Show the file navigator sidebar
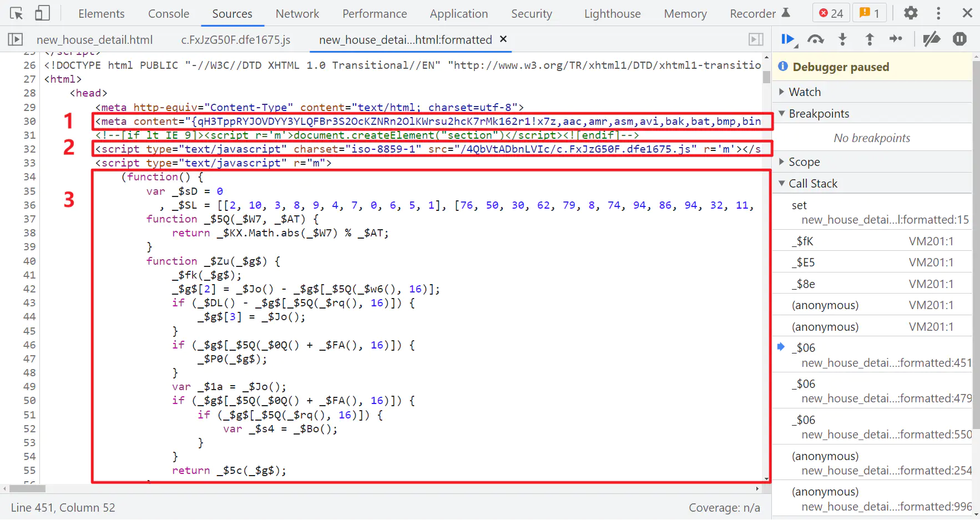 [15, 39]
